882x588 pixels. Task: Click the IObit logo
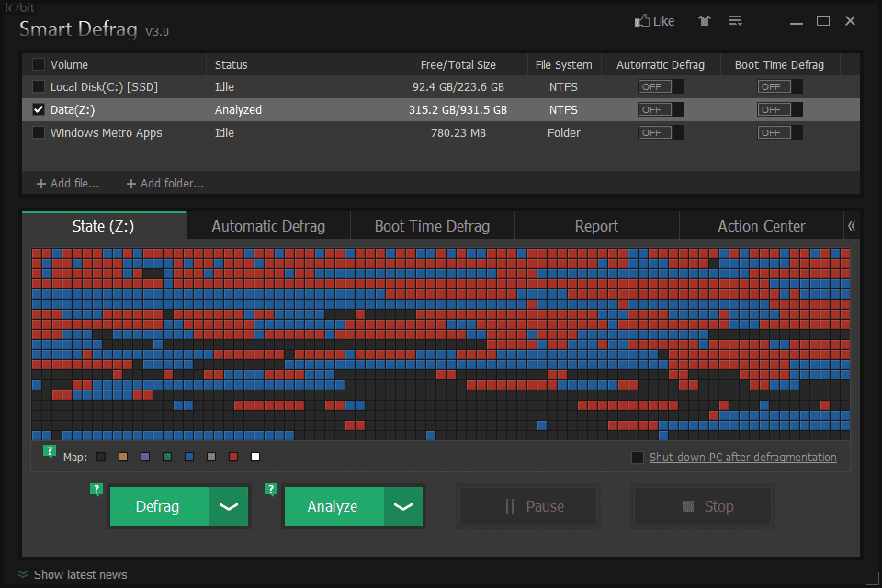pos(19,7)
